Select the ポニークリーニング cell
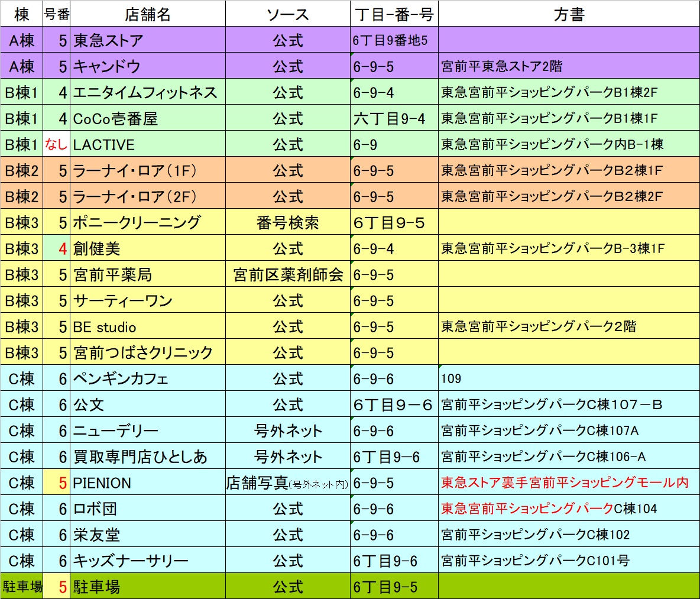This screenshot has width=700, height=599. (148, 222)
